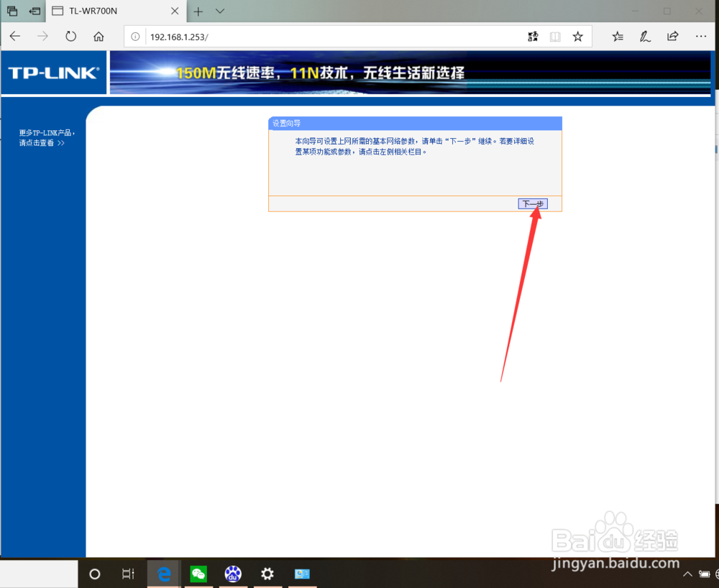The width and height of the screenshot is (719, 588).
Task: Show hidden system tray icons
Action: (687, 574)
